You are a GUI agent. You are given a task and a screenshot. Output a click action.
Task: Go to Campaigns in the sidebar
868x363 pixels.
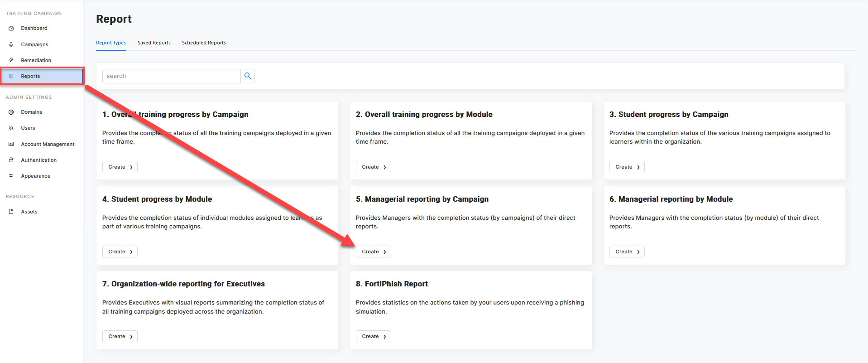(34, 44)
